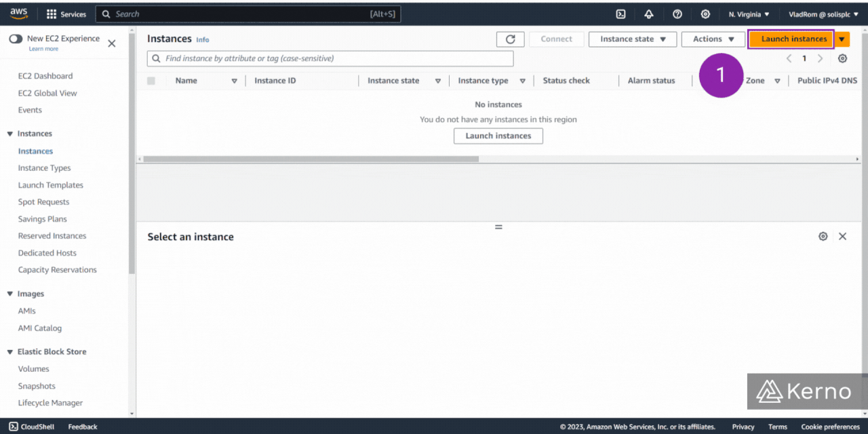This screenshot has width=868, height=434.
Task: Toggle the New EC2 Experience switch
Action: coord(16,39)
